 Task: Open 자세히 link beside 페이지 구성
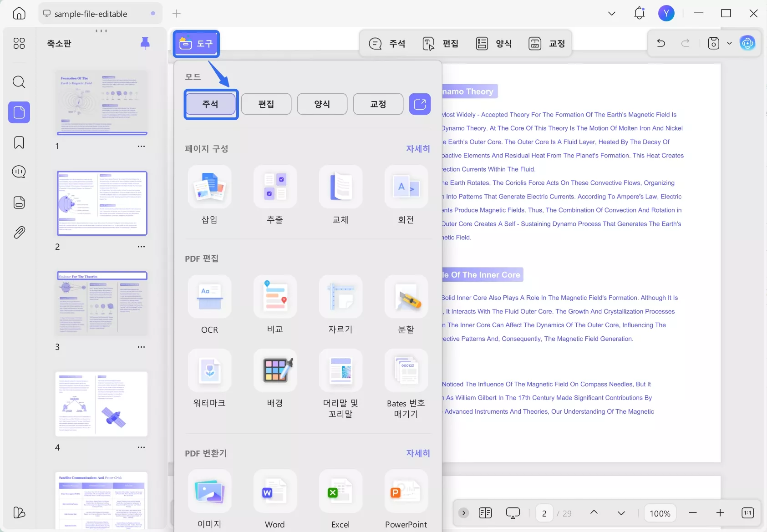pos(418,149)
